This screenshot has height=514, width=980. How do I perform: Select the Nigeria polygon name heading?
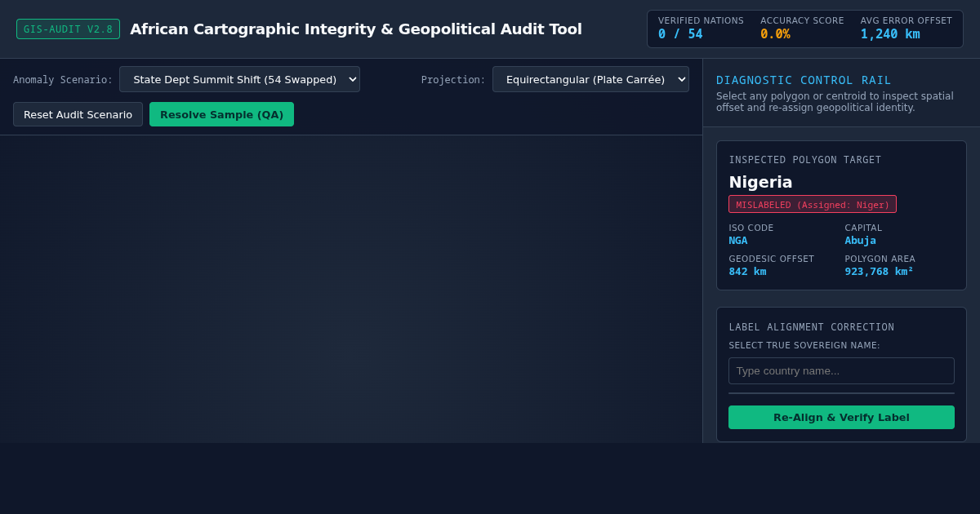tap(760, 182)
